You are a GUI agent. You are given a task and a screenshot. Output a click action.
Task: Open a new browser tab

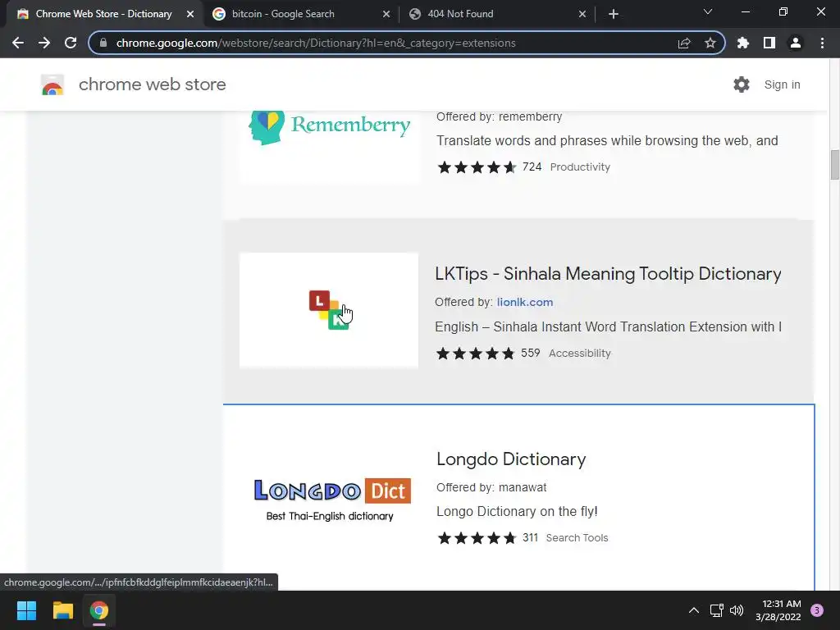(x=614, y=14)
